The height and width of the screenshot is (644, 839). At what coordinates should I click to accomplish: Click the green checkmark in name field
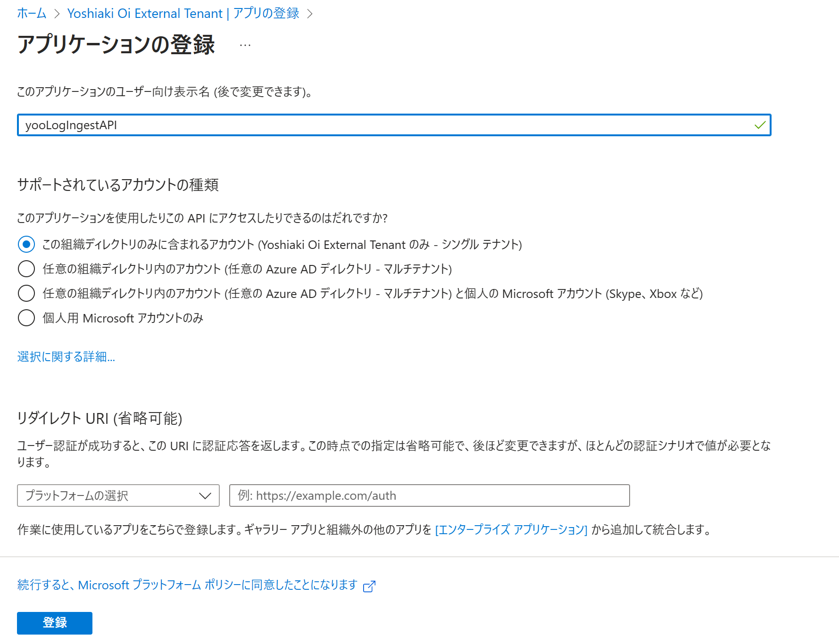(x=760, y=125)
